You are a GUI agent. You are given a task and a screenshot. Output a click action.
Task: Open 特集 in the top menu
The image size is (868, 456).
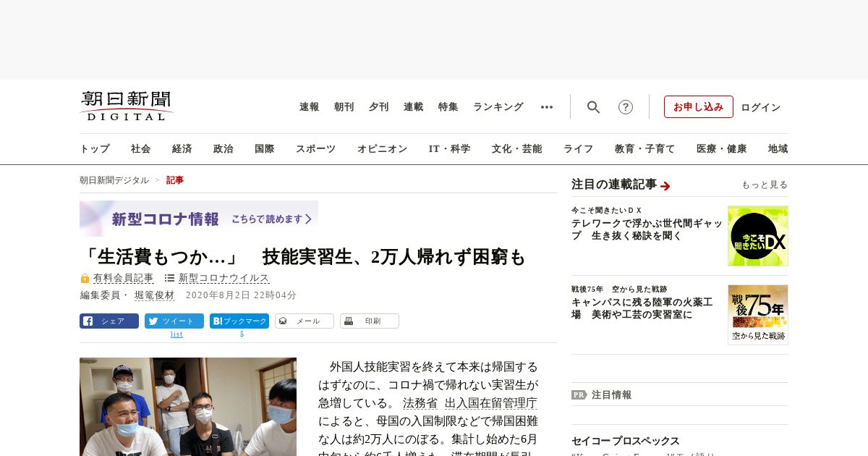tap(448, 107)
